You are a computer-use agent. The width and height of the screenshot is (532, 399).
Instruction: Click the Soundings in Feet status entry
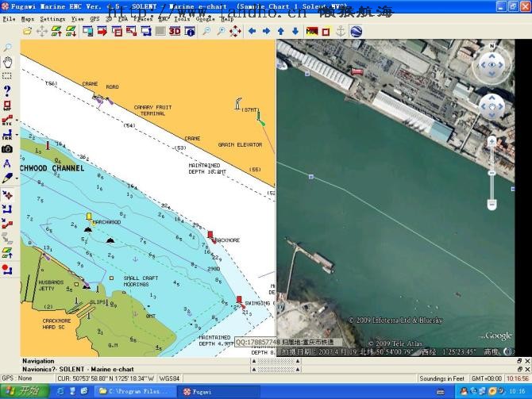(441, 378)
